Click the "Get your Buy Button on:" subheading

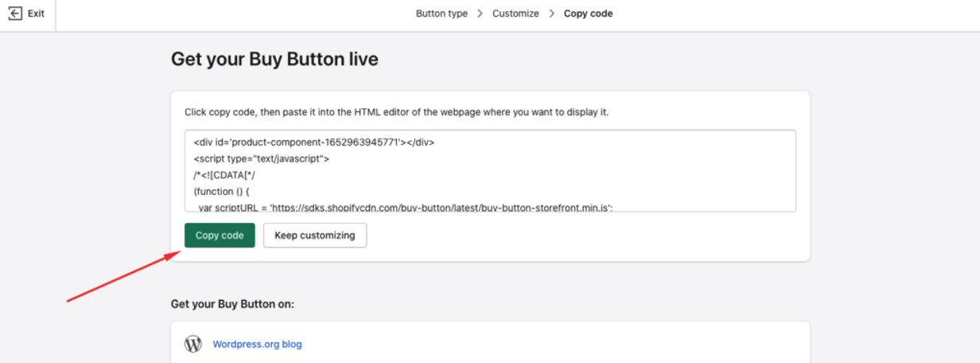[x=237, y=304]
